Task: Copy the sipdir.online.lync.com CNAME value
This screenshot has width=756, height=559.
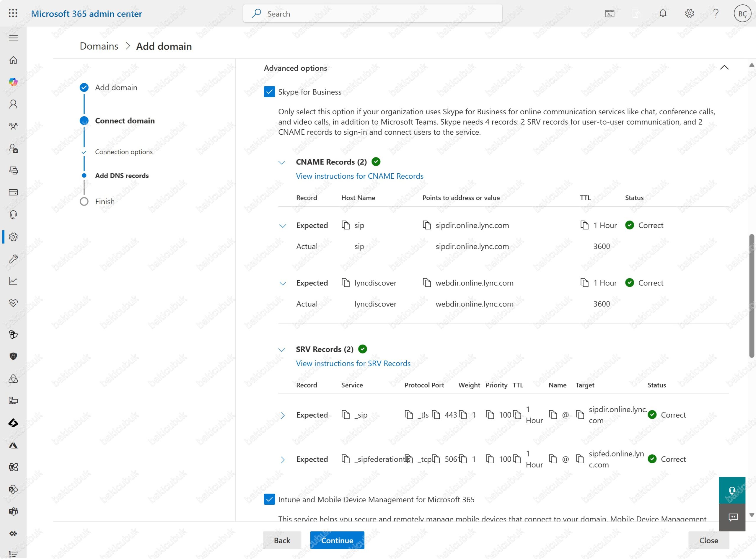Action: (x=427, y=225)
